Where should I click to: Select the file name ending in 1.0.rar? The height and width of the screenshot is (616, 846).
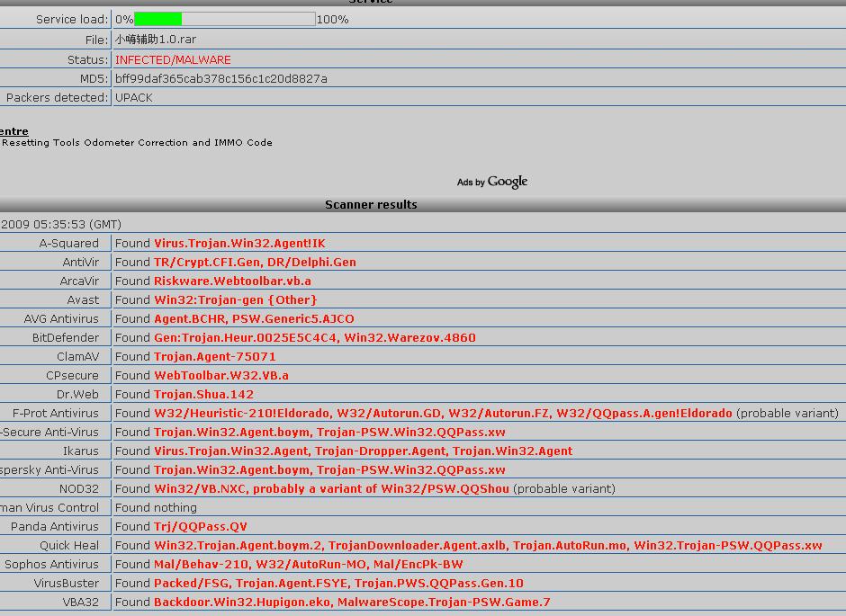(156, 40)
